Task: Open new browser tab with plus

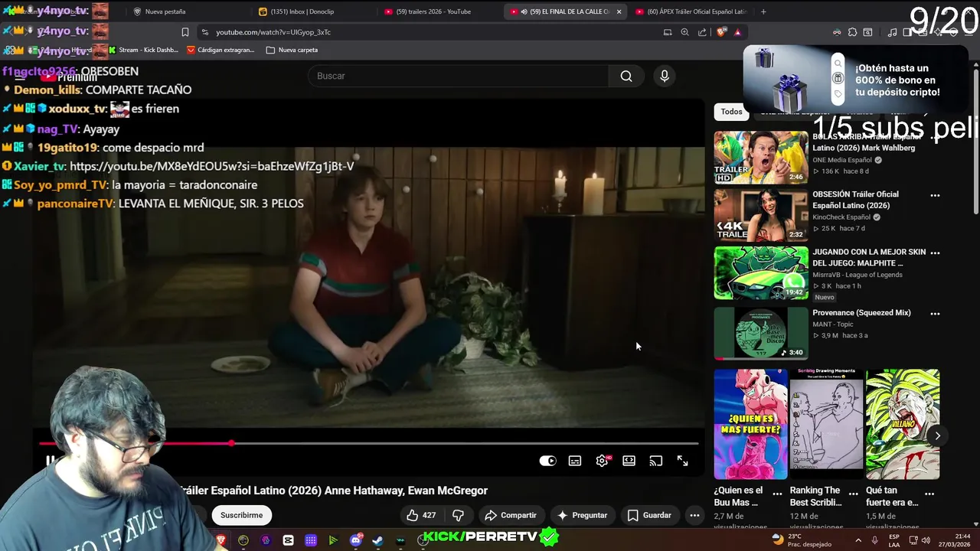Action: 763,11
